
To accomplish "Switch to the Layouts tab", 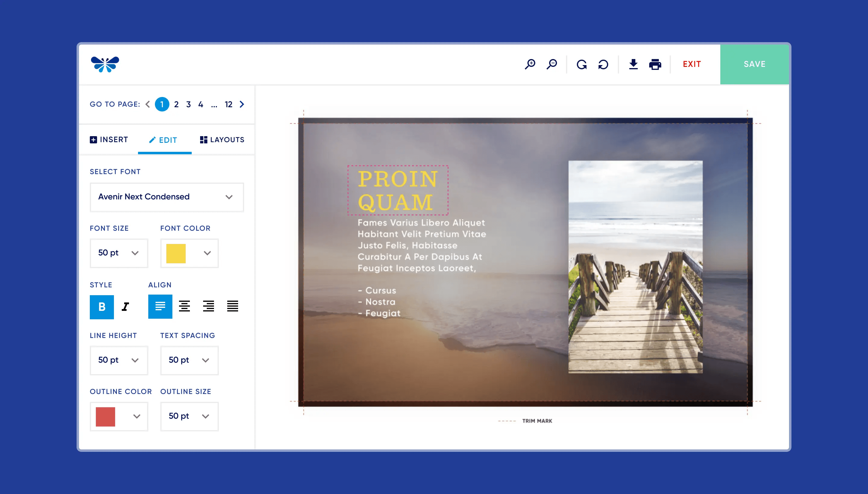I will point(222,140).
